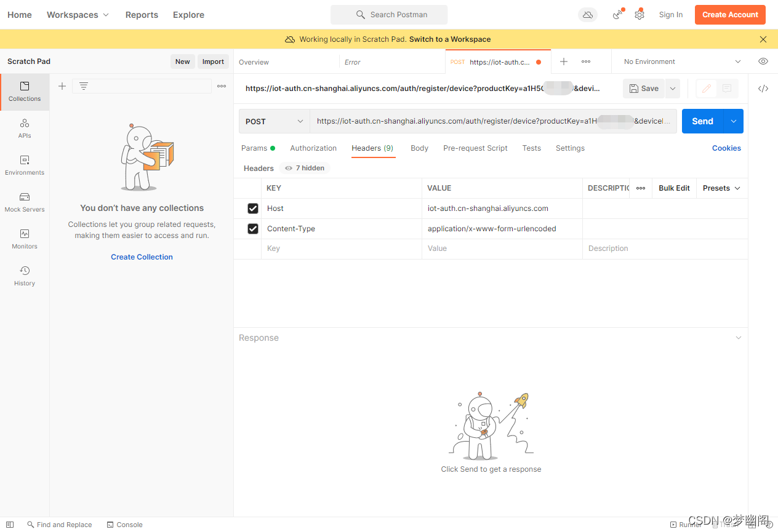Switch to the Authorization tab
Viewport: 778px width, 532px height.
pyautogui.click(x=313, y=148)
